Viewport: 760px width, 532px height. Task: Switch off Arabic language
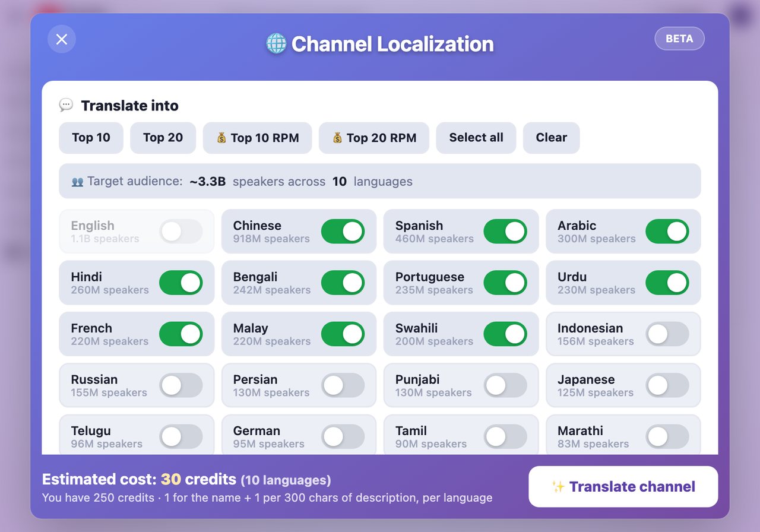[667, 232]
